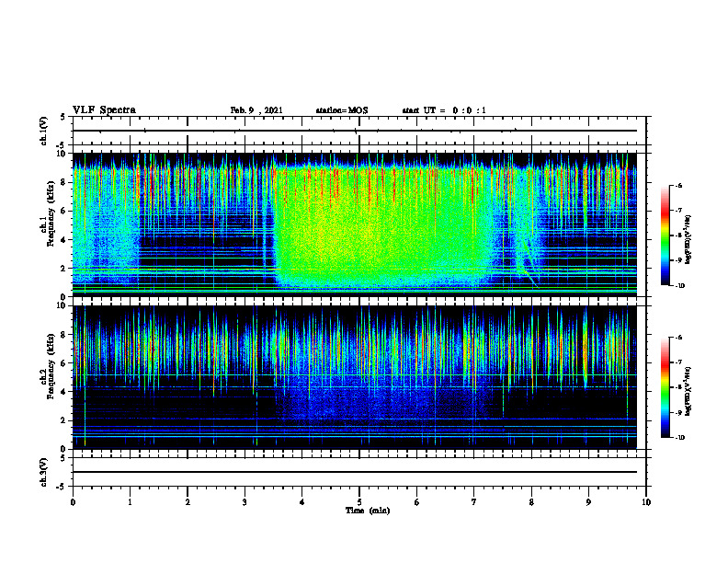Click the "-10" label on ch.2 color bar
Screen dimensions: 728x563
coord(679,438)
